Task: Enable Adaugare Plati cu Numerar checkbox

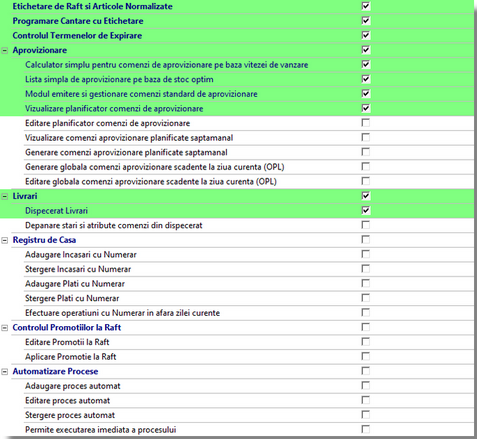Action: pyautogui.click(x=366, y=284)
